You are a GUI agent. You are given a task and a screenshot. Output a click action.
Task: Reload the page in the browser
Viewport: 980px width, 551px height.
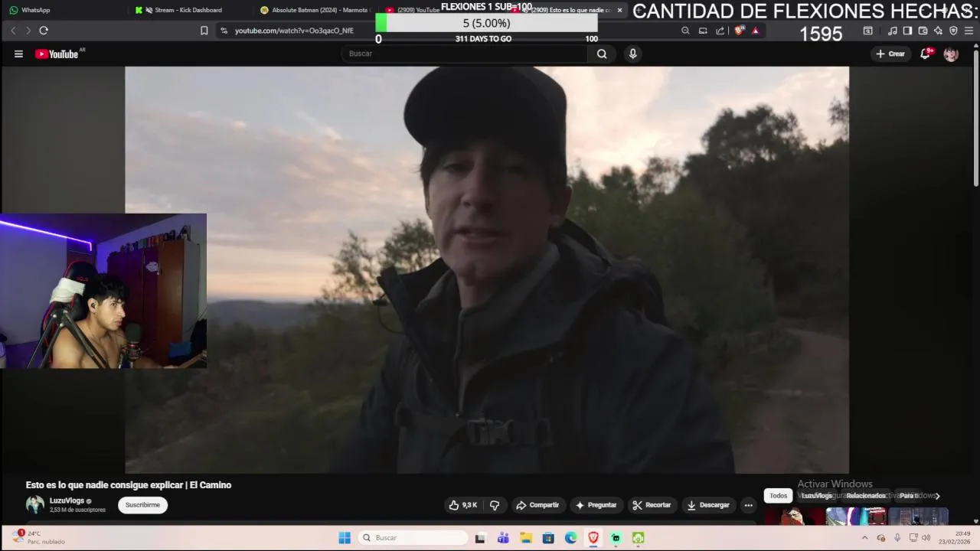pyautogui.click(x=44, y=31)
